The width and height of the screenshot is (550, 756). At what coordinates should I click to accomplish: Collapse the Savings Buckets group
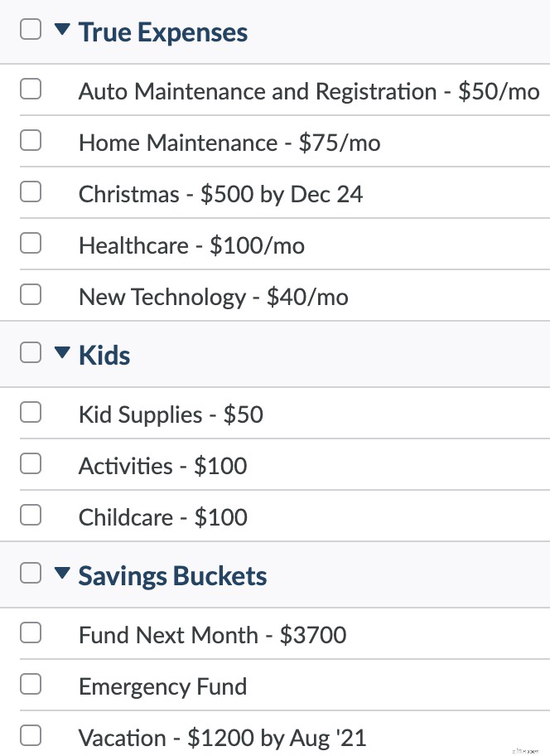pyautogui.click(x=61, y=572)
